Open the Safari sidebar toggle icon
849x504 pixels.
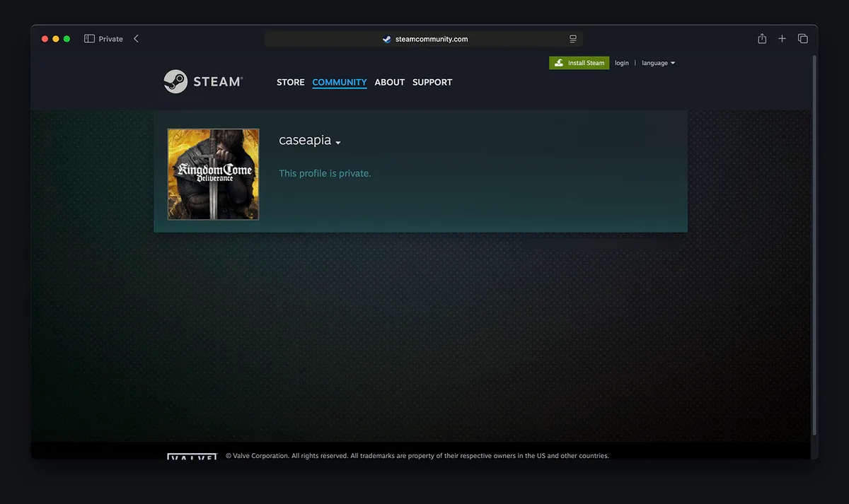(89, 39)
